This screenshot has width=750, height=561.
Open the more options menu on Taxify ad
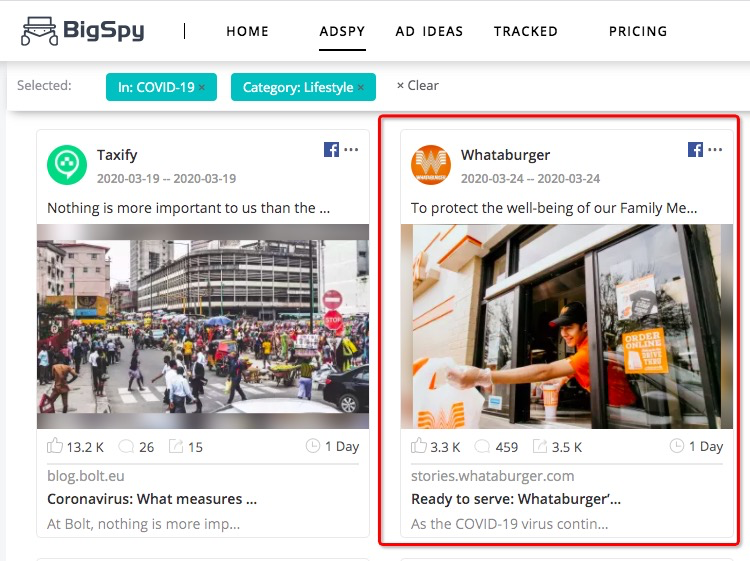tap(351, 149)
